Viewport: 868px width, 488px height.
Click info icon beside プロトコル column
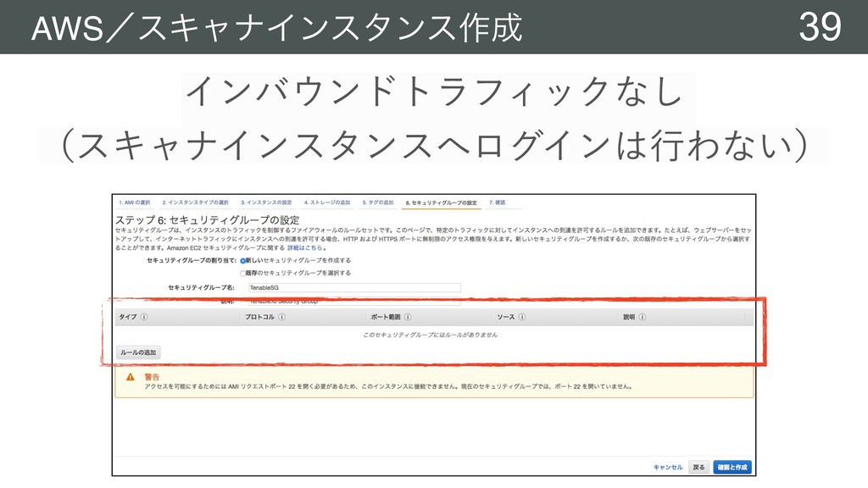click(x=281, y=317)
